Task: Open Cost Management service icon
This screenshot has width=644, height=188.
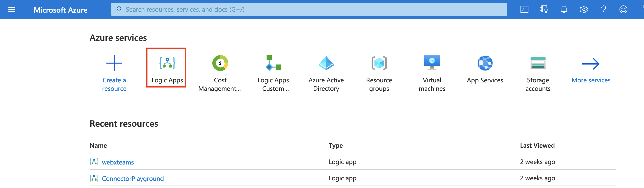Action: click(220, 63)
